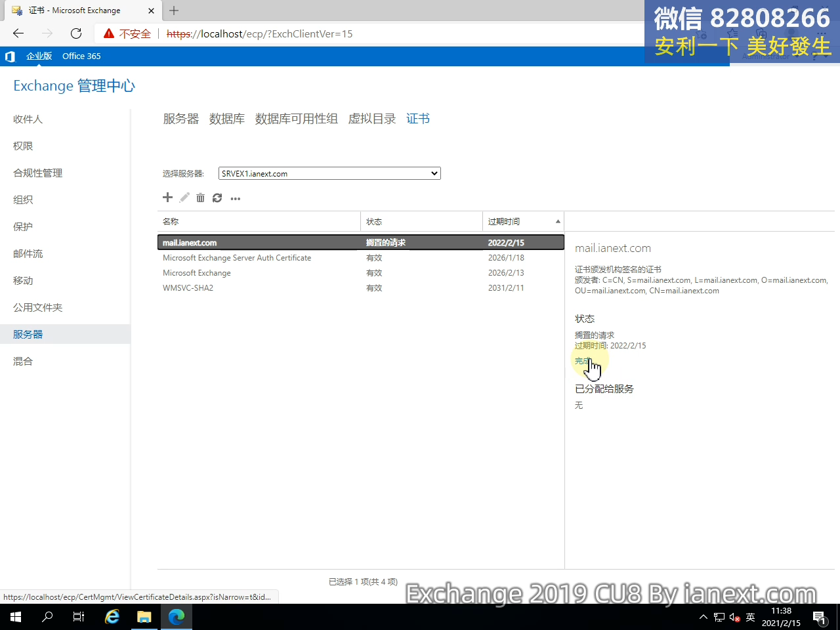Screen dimensions: 840x630
Task: Open the Windows Start menu
Action: coord(16,617)
